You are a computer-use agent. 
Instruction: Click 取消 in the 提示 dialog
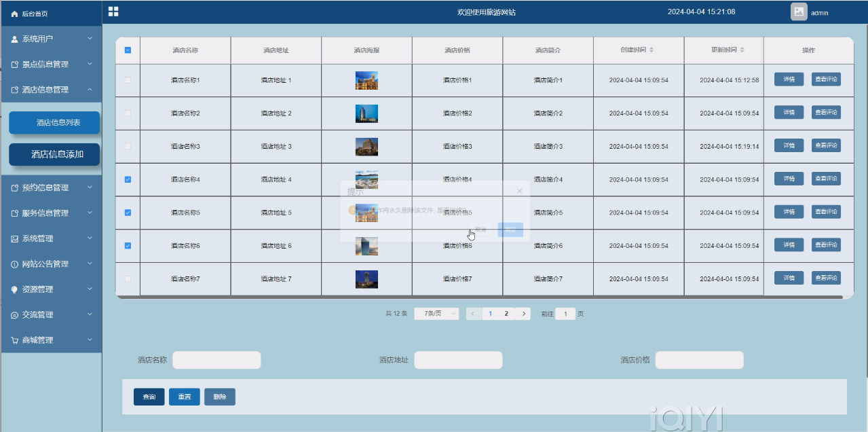point(480,230)
